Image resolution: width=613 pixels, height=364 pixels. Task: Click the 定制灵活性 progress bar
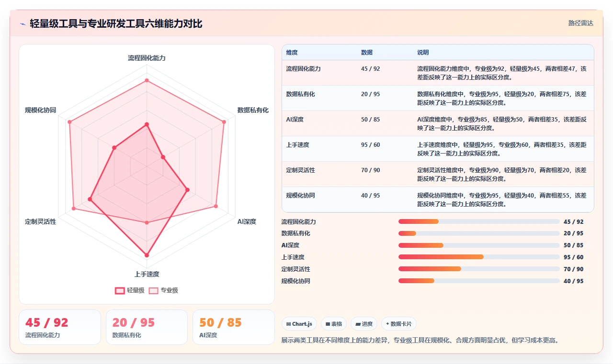click(479, 269)
